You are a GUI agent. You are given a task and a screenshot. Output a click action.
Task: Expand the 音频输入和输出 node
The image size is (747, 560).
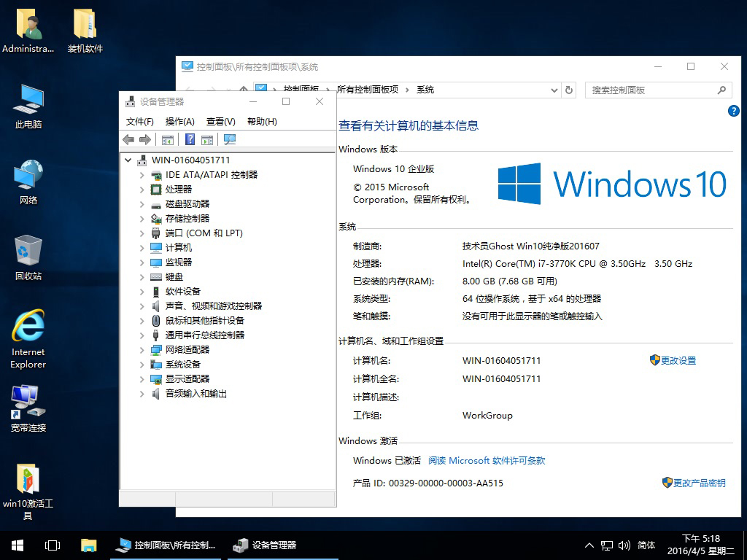142,394
